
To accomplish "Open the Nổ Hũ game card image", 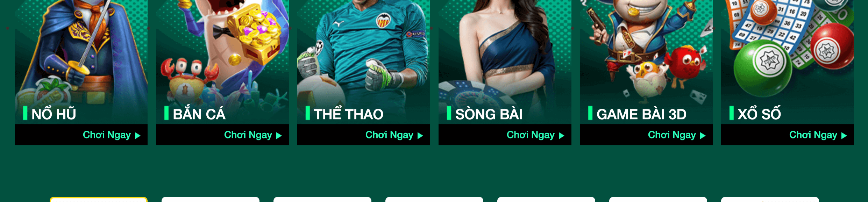I will (x=81, y=62).
